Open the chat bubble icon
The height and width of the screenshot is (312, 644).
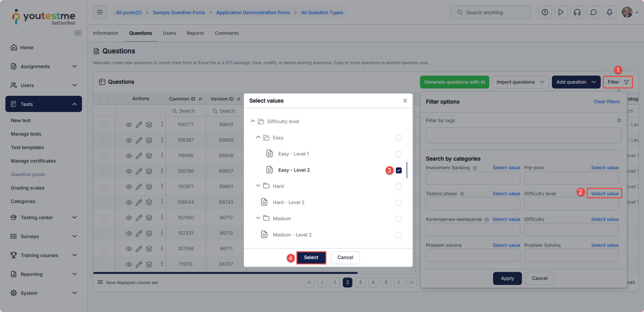pos(593,12)
